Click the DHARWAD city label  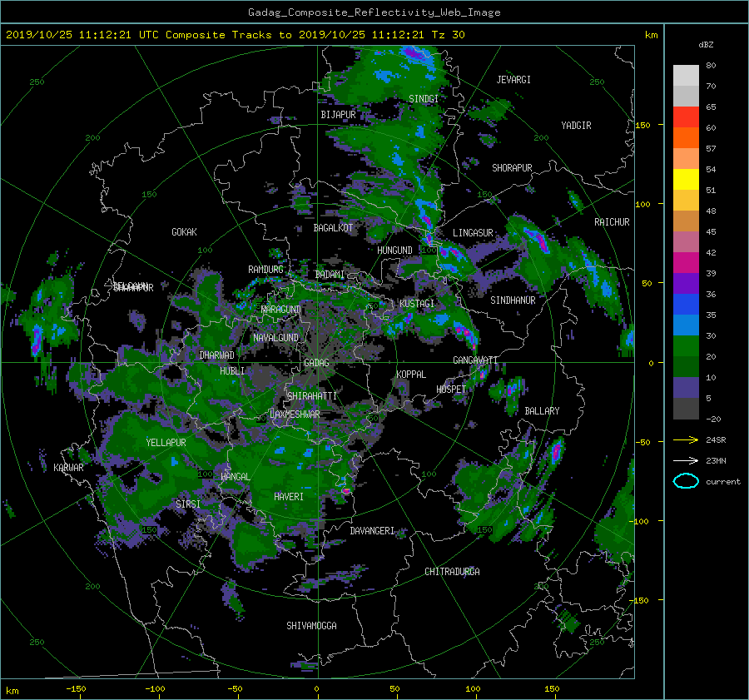[216, 355]
